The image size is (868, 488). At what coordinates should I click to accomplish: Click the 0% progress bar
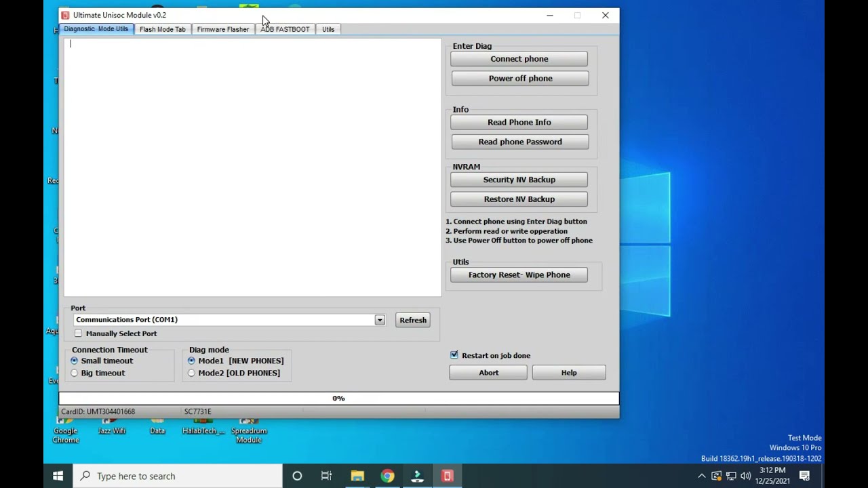(338, 399)
